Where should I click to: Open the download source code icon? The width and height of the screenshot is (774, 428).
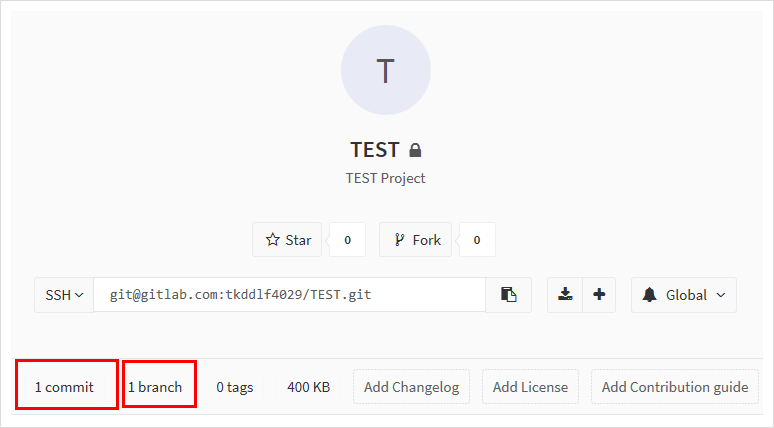(x=565, y=295)
